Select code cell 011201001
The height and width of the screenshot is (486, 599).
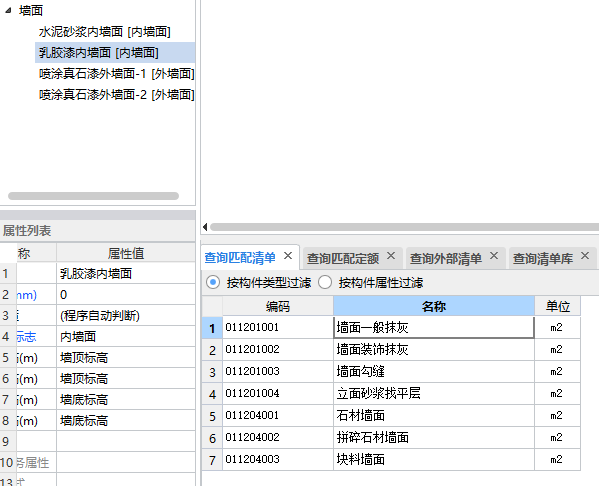(278, 327)
